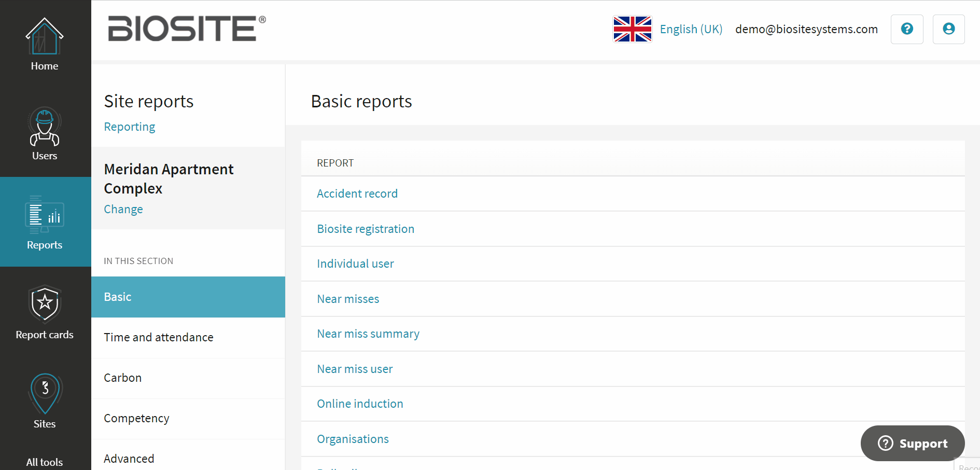Click the Support button
Viewport: 980px width, 470px height.
pos(913,443)
